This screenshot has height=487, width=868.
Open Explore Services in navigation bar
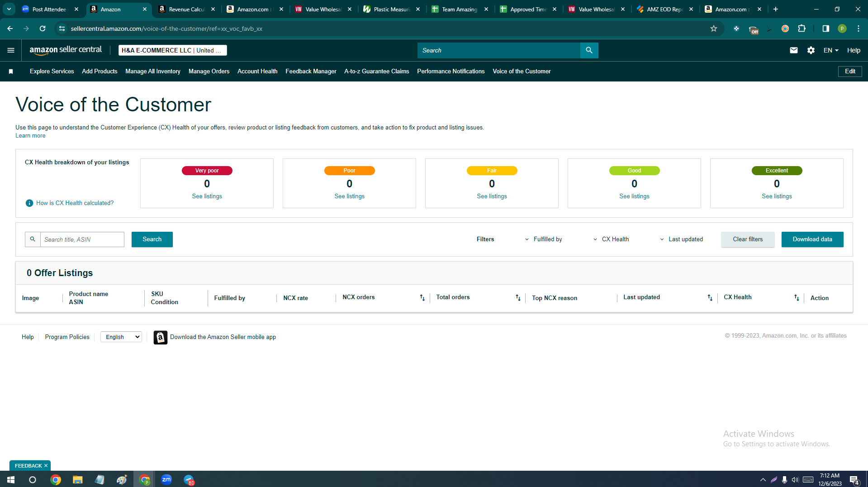(52, 72)
